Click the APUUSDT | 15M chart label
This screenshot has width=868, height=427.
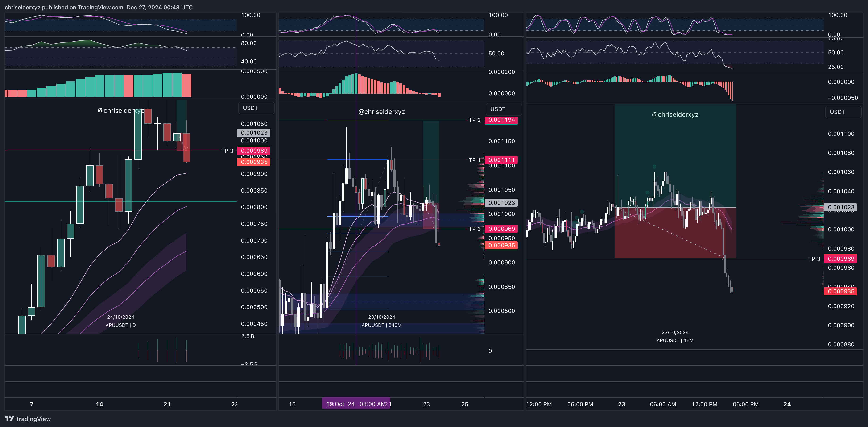[x=675, y=340]
